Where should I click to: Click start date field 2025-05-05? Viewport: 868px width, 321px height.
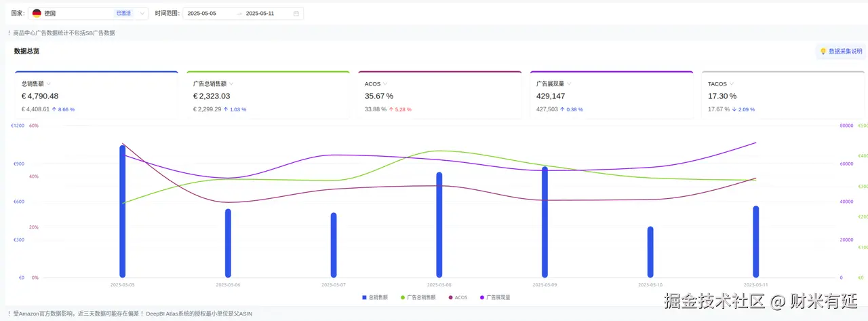click(x=201, y=14)
